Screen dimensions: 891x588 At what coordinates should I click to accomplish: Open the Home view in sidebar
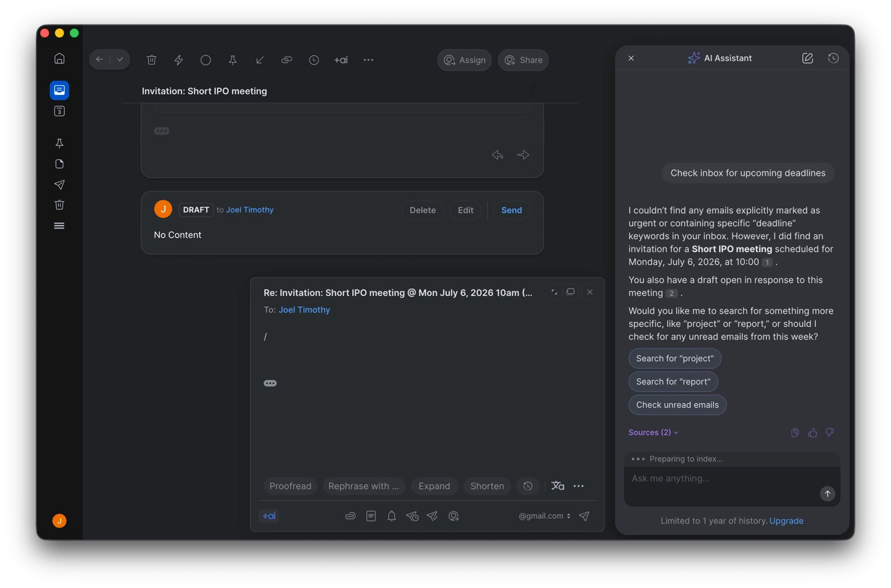pyautogui.click(x=59, y=59)
